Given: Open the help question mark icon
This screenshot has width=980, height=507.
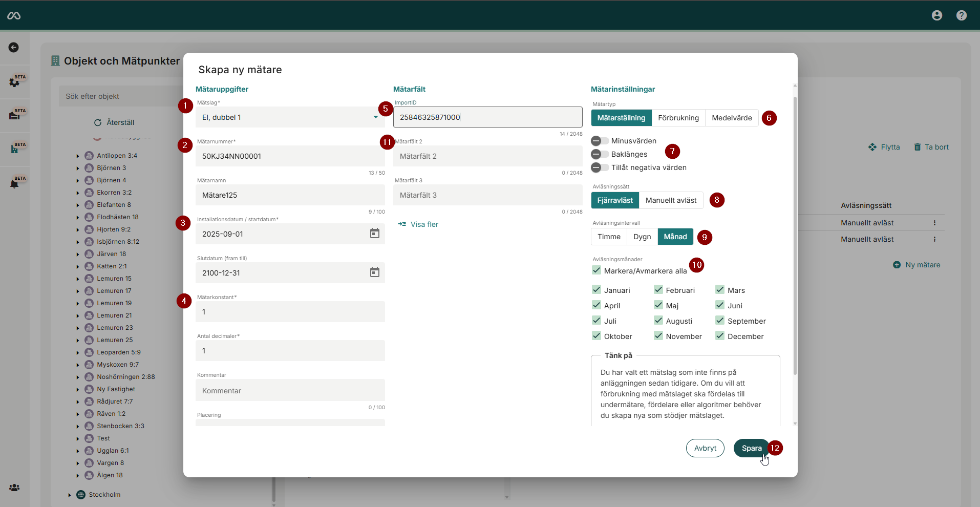Looking at the screenshot, I should pyautogui.click(x=961, y=15).
